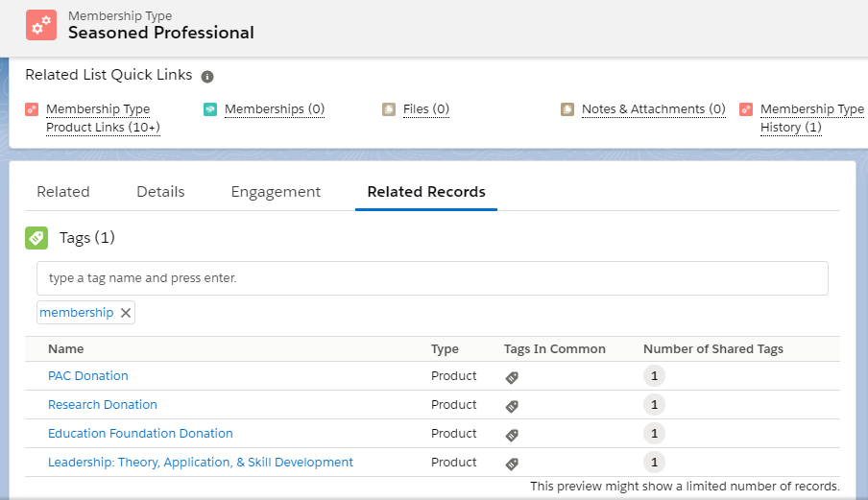Click the tag icon in PAC Donation row
The width and height of the screenshot is (868, 500).
(x=512, y=377)
